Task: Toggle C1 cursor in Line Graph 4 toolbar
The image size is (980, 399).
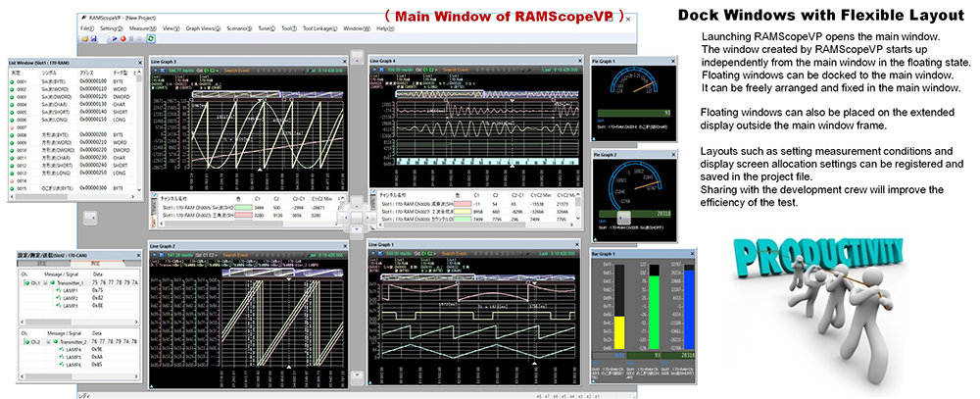Action: (425, 70)
